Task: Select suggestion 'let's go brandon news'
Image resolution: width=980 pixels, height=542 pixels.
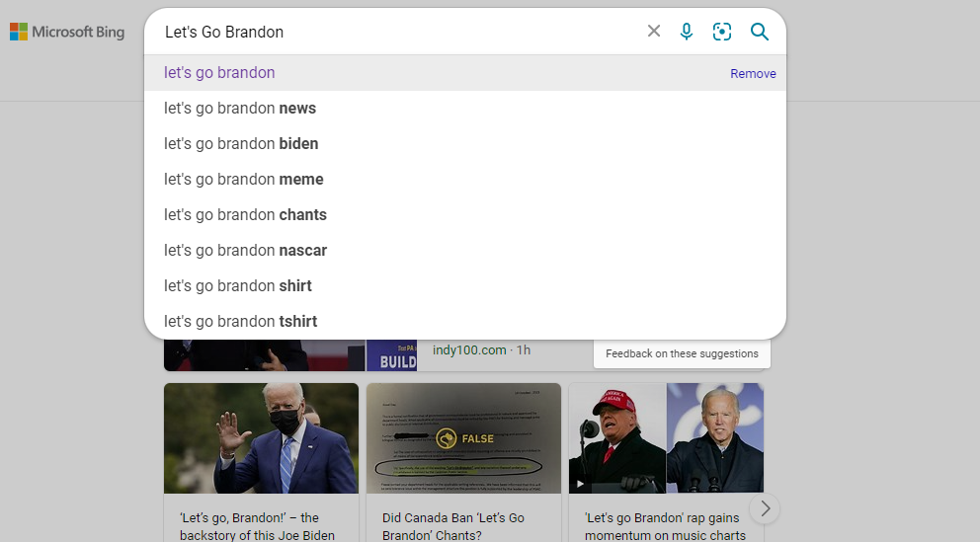Action: coord(465,108)
